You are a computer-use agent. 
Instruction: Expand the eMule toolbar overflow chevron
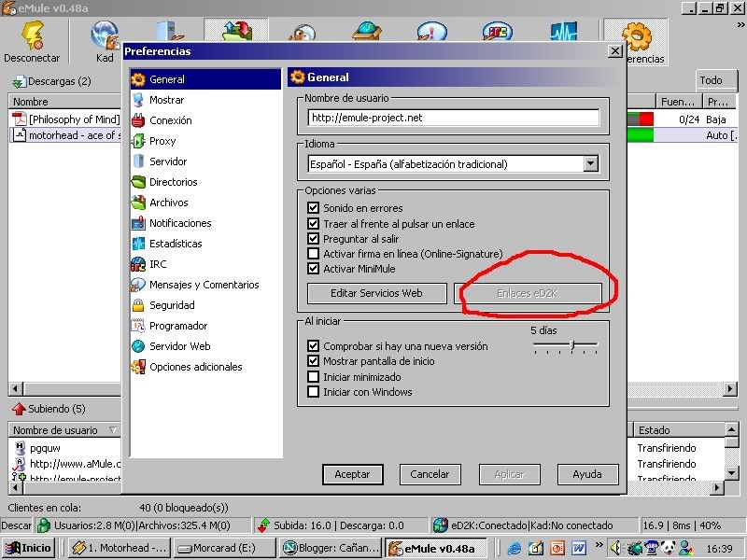[740, 24]
